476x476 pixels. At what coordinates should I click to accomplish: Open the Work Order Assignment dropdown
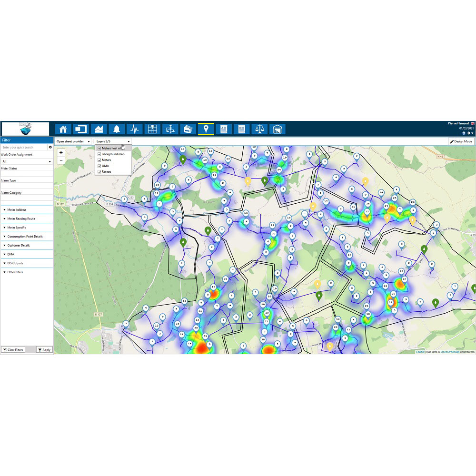coord(27,161)
